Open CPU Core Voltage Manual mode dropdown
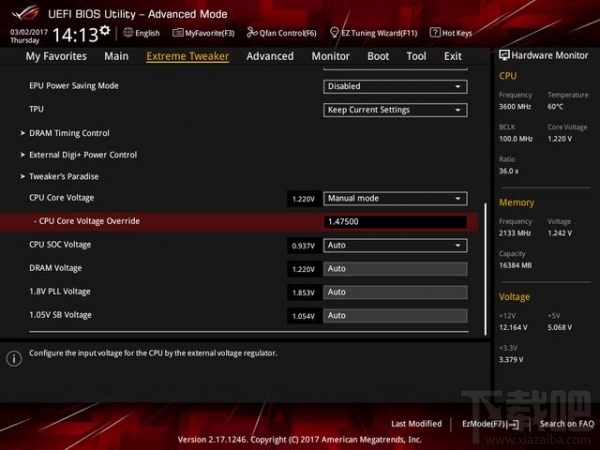Screen dimensions: 600x450 pos(395,199)
